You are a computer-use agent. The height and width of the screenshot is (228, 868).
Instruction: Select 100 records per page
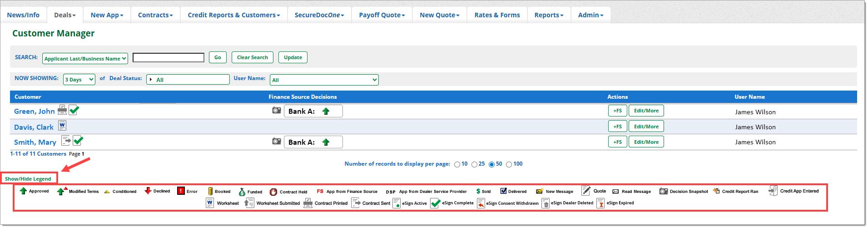[509, 165]
